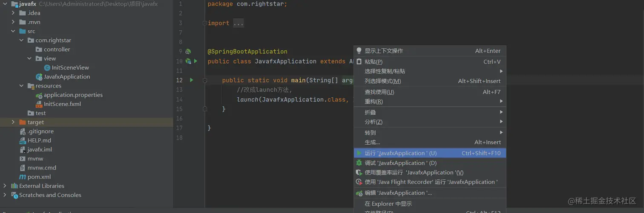Collapse the javafx project root node
This screenshot has height=213, width=644.
5,4
